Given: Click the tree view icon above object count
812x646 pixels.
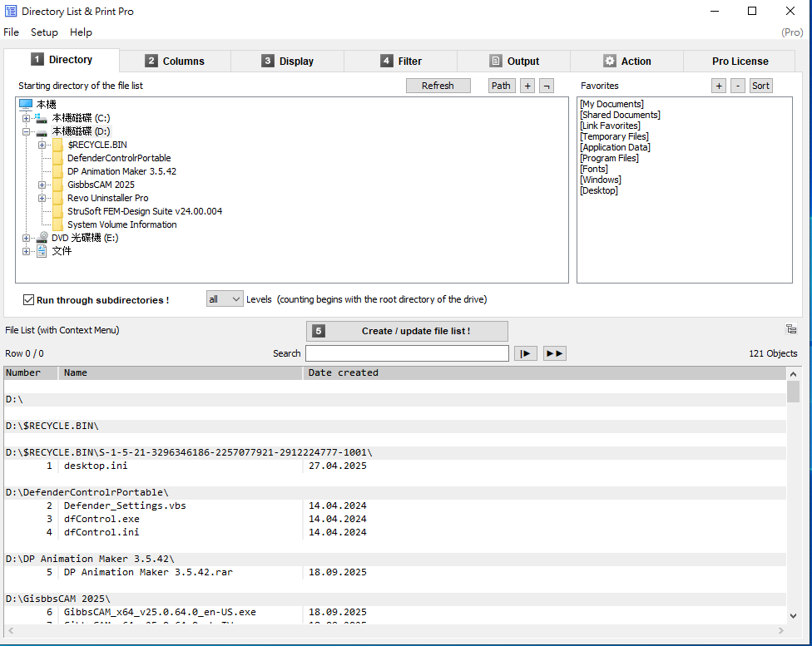Looking at the screenshot, I should 790,329.
